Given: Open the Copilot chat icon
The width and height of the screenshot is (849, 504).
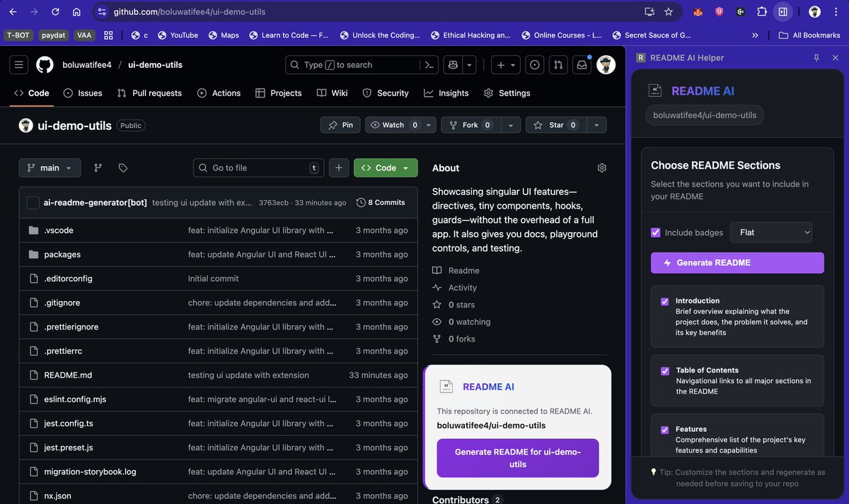Looking at the screenshot, I should 454,64.
